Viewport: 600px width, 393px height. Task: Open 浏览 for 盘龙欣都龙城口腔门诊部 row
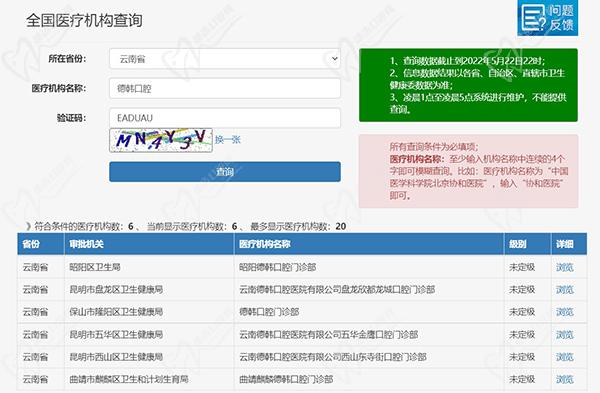click(565, 290)
